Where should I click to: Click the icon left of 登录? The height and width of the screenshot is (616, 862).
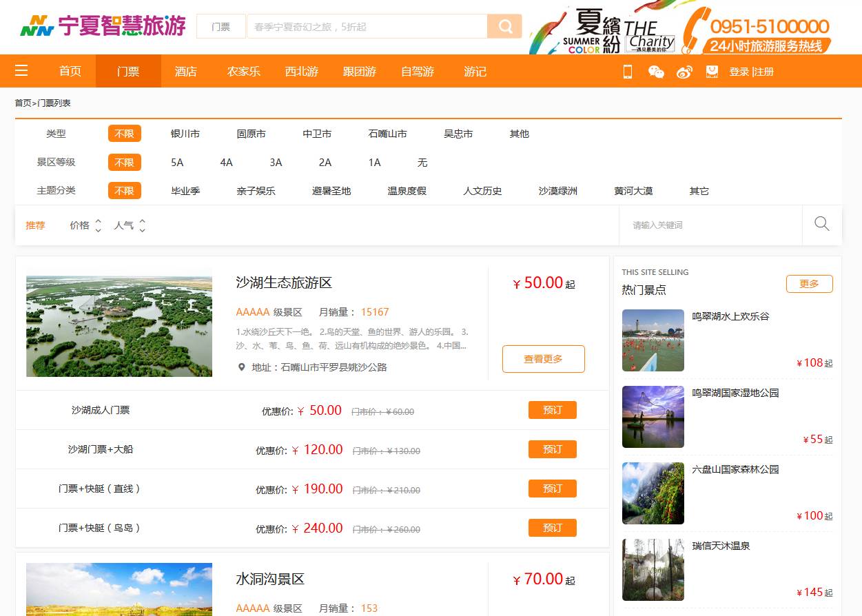712,72
